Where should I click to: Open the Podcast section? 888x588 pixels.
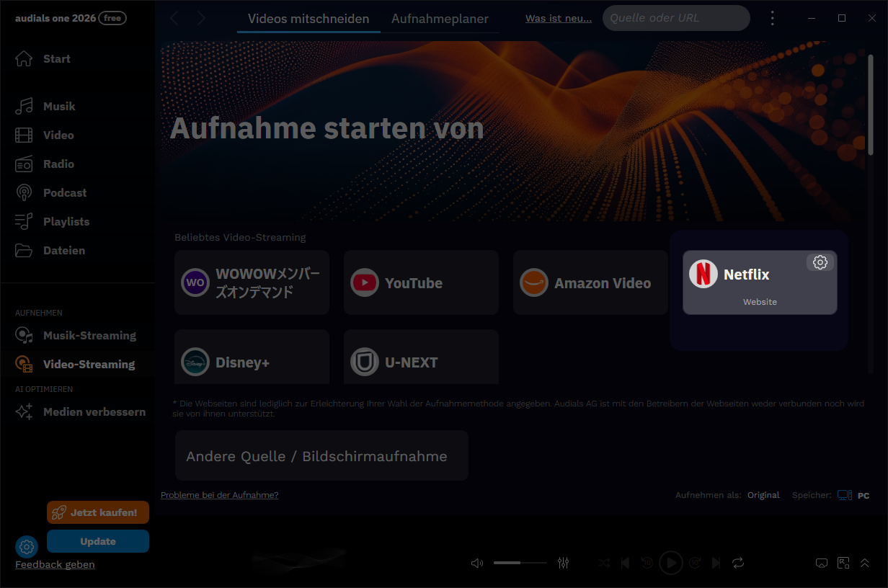pyautogui.click(x=50, y=193)
